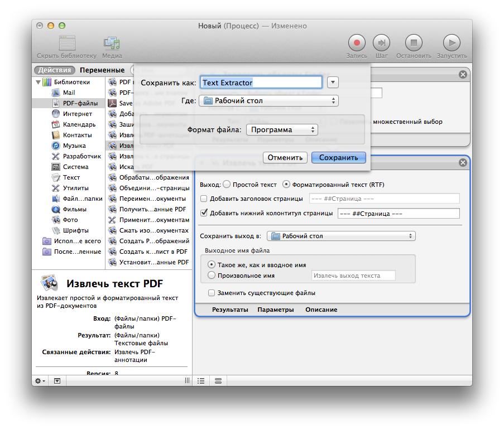Expand save dialog with arrow button

click(x=333, y=83)
